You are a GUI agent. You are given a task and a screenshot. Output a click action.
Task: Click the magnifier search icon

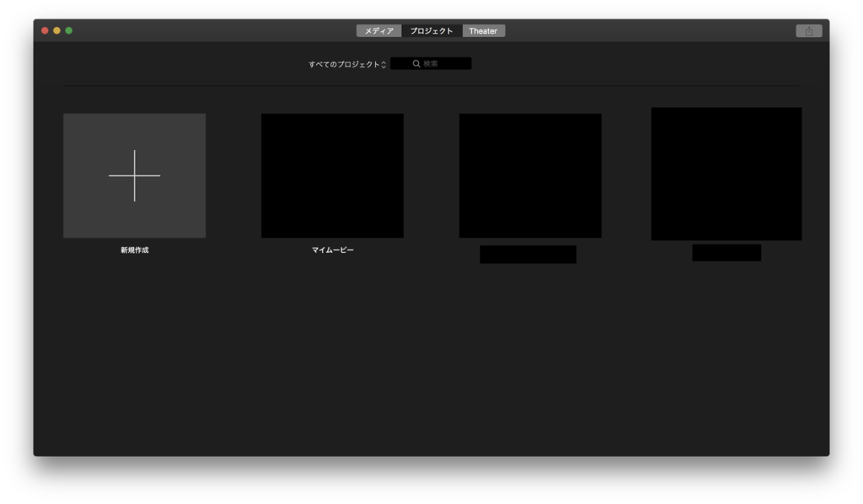(x=416, y=64)
